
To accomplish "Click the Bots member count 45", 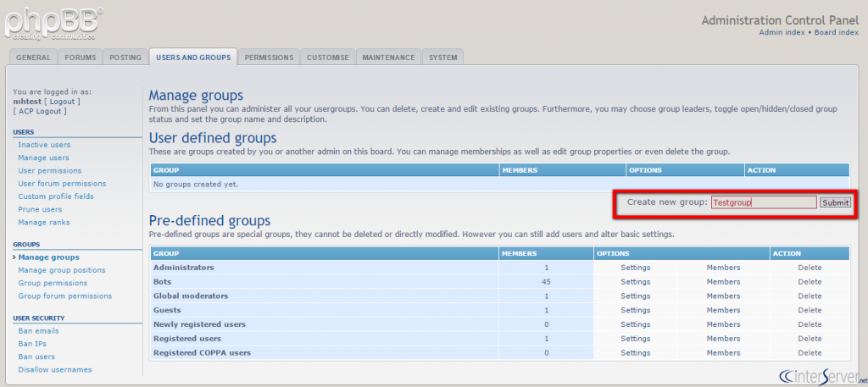I will [x=546, y=281].
